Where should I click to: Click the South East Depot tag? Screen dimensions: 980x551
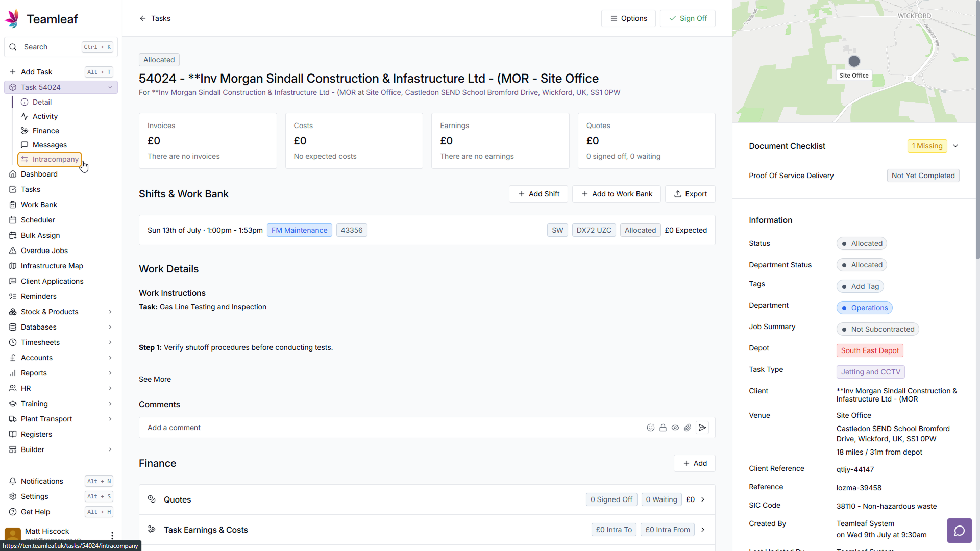pyautogui.click(x=870, y=350)
